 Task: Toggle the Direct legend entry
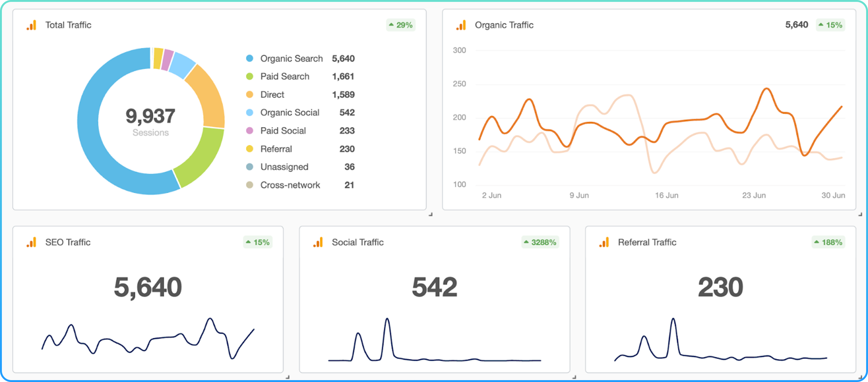pos(272,95)
